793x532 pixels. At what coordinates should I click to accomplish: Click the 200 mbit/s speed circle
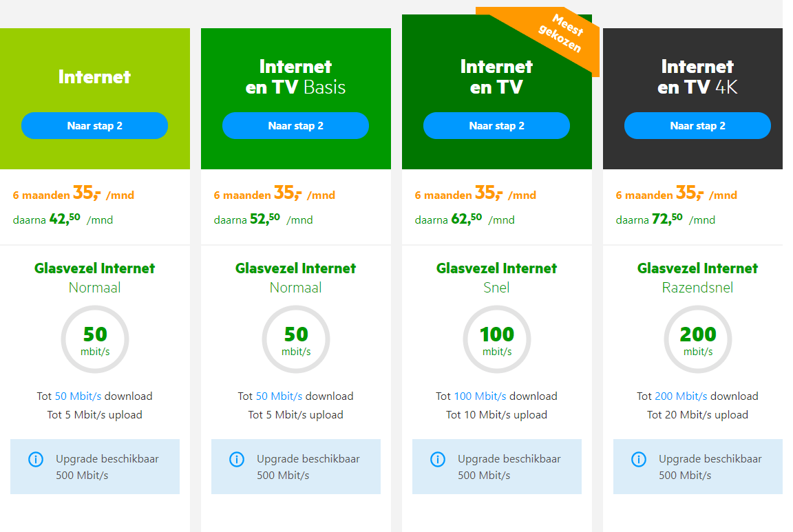click(x=698, y=340)
